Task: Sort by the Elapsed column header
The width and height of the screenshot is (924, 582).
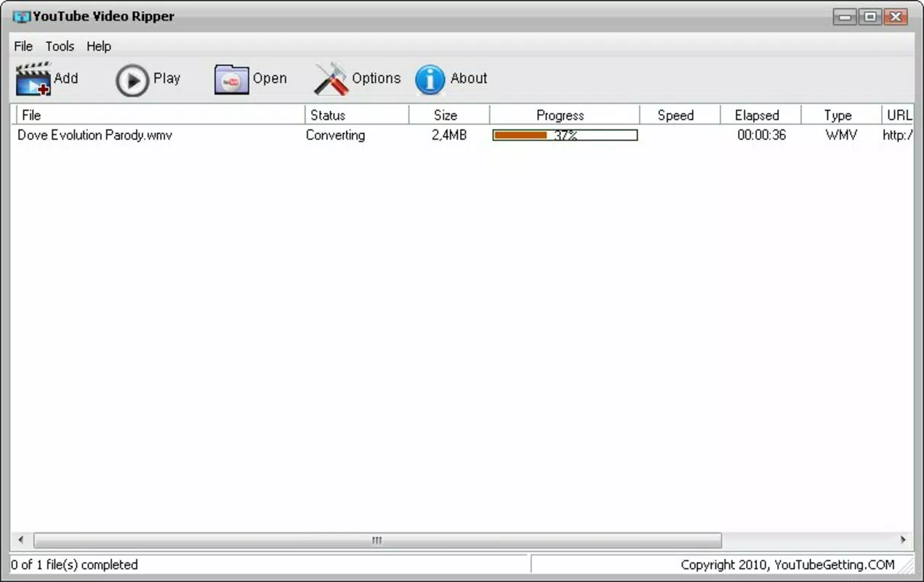Action: tap(760, 115)
